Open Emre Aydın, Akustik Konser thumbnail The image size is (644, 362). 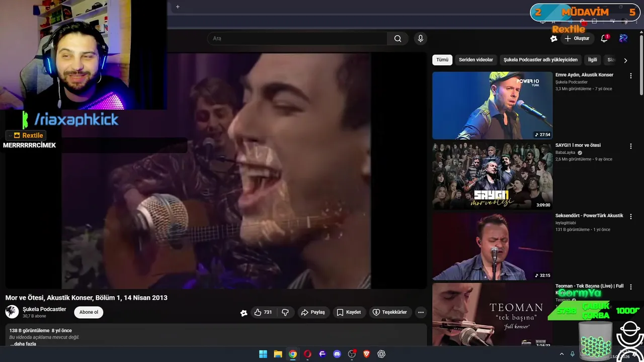pos(493,106)
